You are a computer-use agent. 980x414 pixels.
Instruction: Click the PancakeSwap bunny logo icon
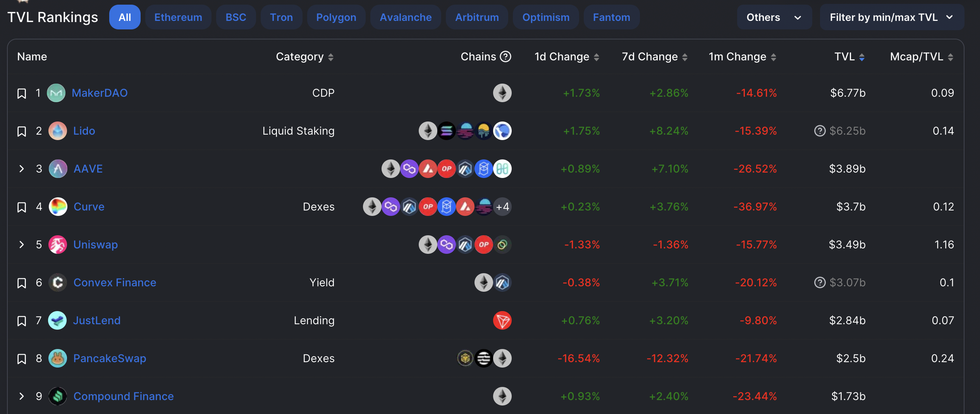coord(58,358)
